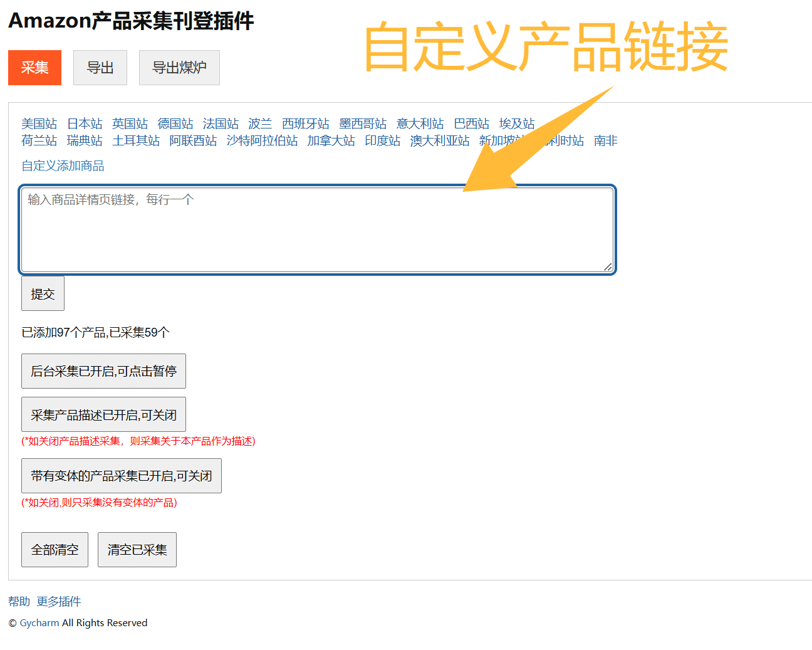Choose the 瑞典站 site link
The image size is (812, 650).
tap(85, 140)
